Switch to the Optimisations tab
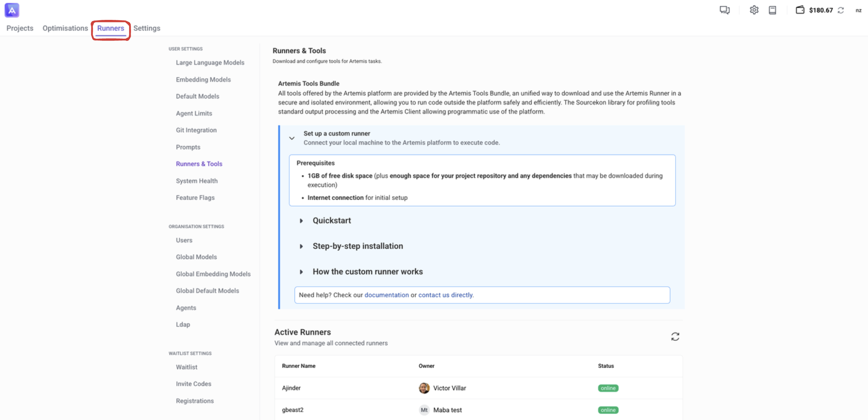The image size is (868, 420). click(65, 28)
